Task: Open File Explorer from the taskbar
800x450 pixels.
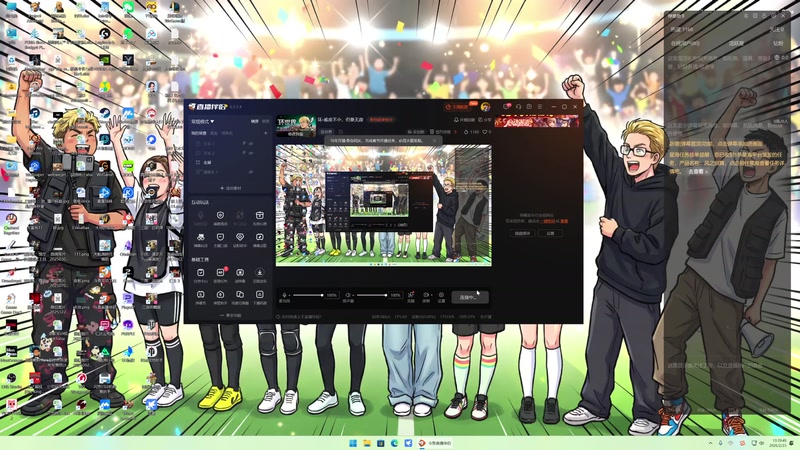Action: tap(366, 443)
